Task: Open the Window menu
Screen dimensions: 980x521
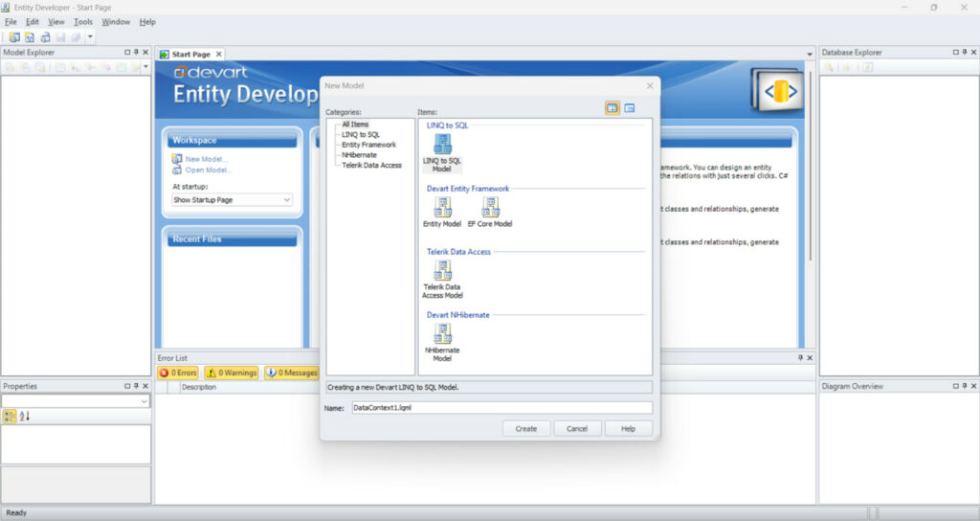Action: pos(116,22)
